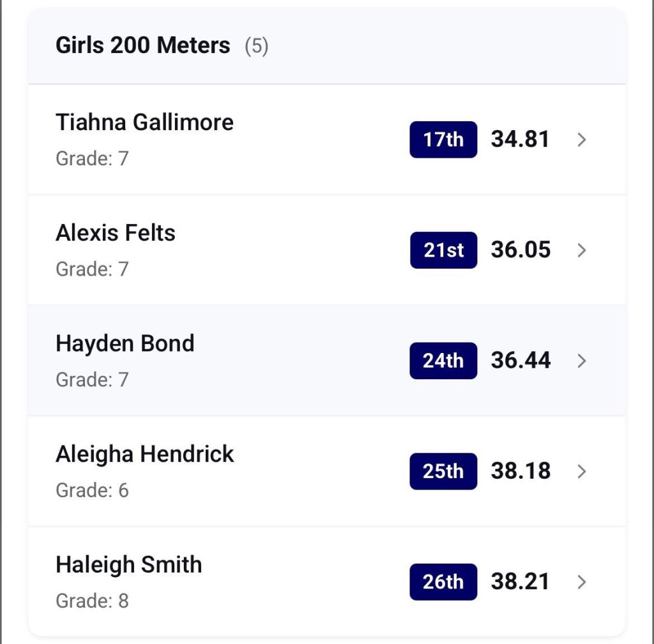Select the 36.05 time result
This screenshot has width=654, height=644.
[521, 250]
